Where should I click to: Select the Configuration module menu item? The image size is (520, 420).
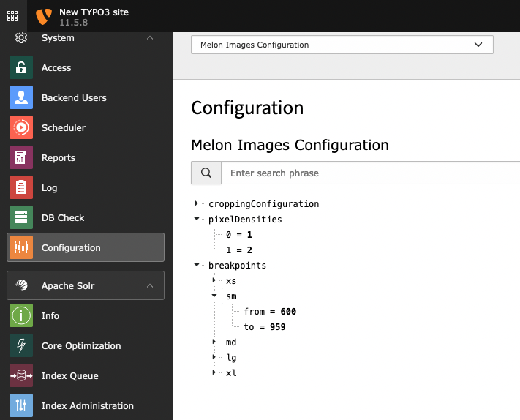(86, 248)
